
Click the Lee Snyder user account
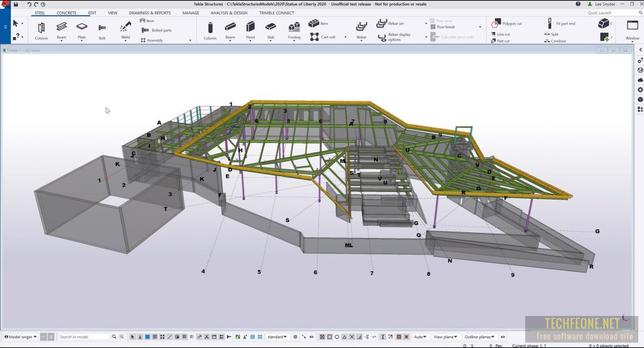tap(602, 4)
